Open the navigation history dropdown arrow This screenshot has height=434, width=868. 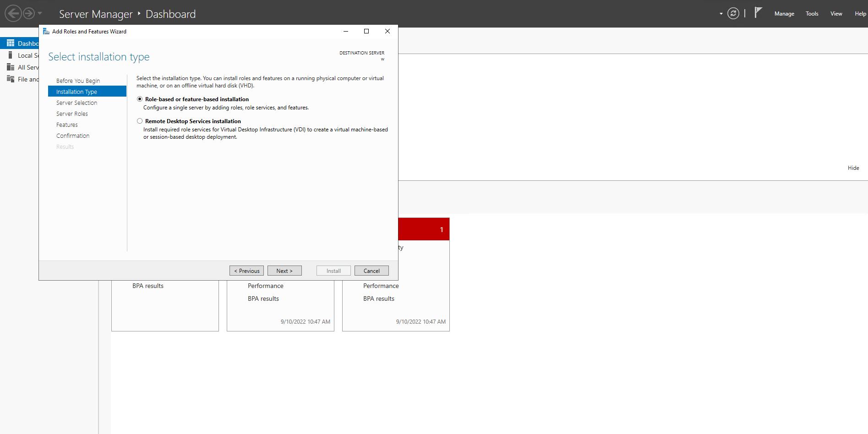click(x=40, y=13)
